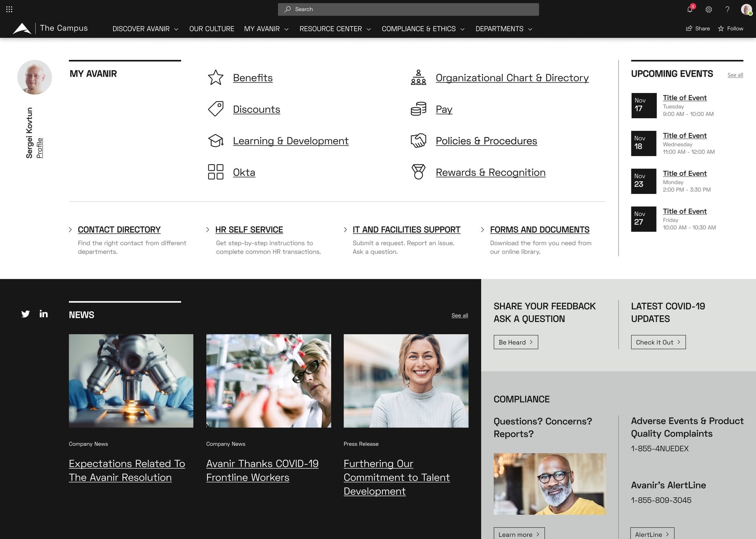The height and width of the screenshot is (539, 756).
Task: Click the Pay coins icon
Action: [x=419, y=109]
